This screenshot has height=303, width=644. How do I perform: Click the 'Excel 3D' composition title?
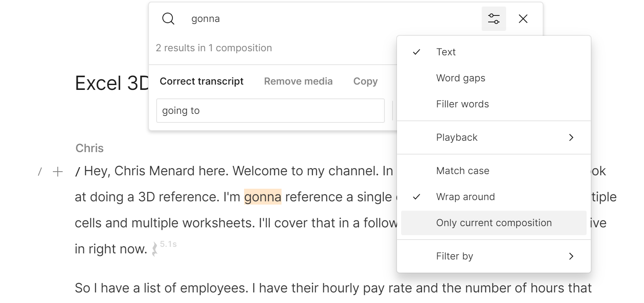tap(112, 83)
